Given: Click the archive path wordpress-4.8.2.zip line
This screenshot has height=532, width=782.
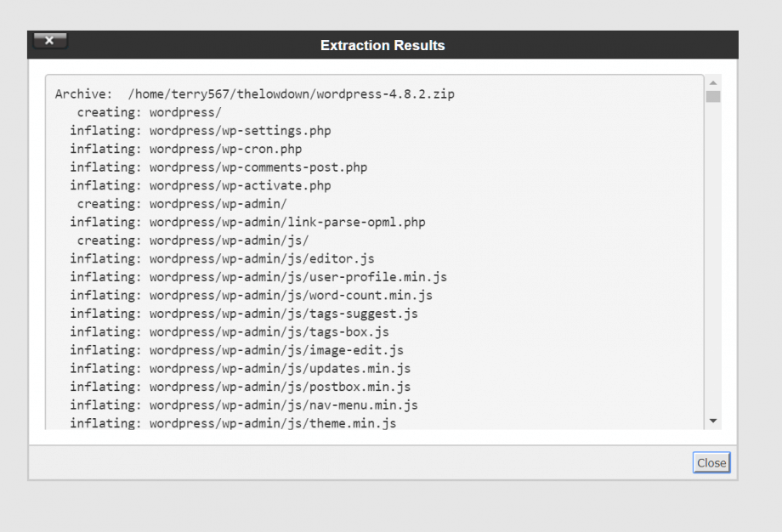Looking at the screenshot, I should (x=255, y=94).
